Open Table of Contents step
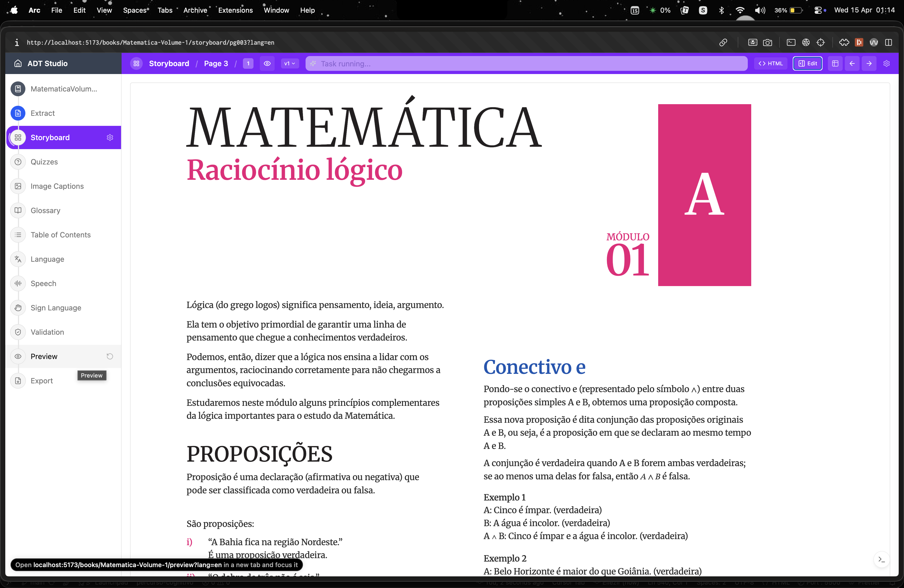Viewport: 904px width, 588px height. (x=61, y=235)
